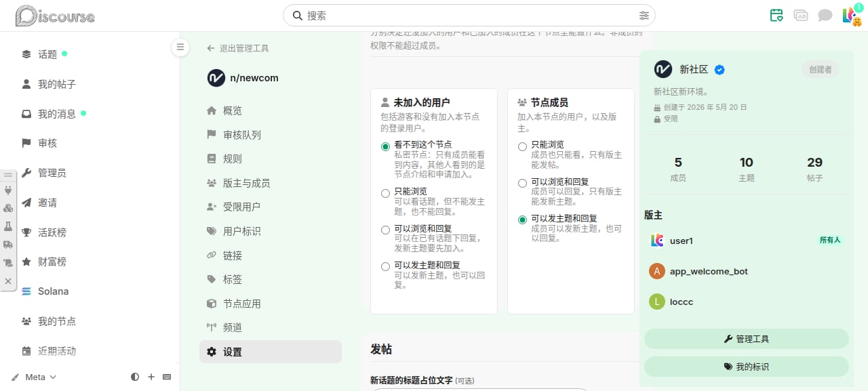Screen dimensions: 868x391
Task: Click 退出管理工具 back link
Action: pyautogui.click(x=238, y=48)
